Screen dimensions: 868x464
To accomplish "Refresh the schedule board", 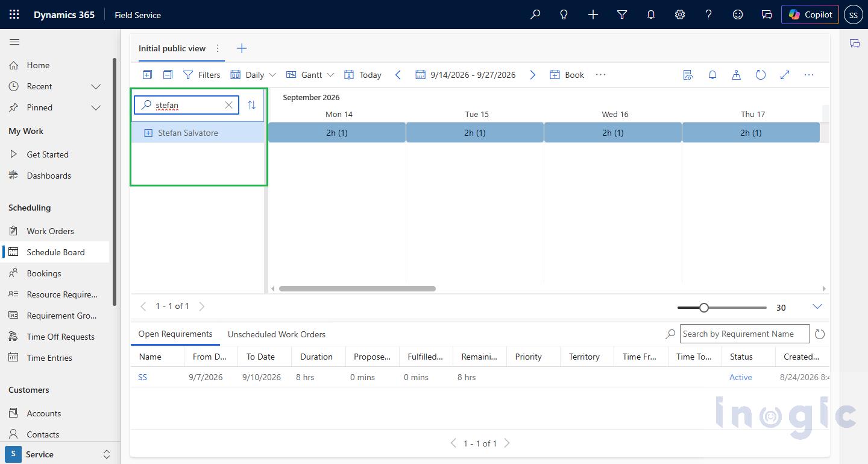I will (761, 75).
